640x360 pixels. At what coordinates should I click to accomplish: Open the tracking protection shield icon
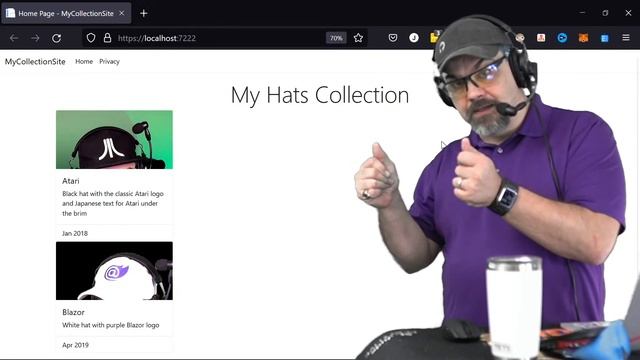click(91, 38)
